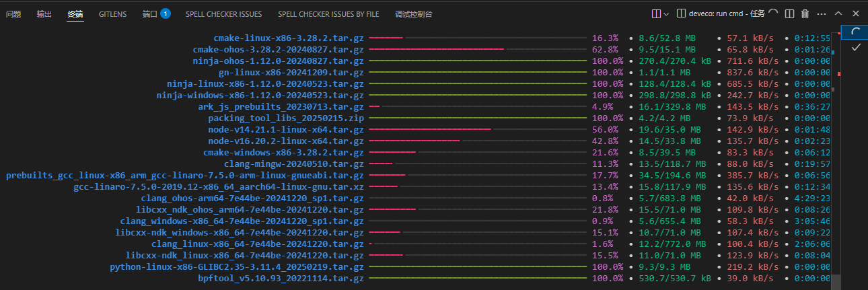Switch to the 输出 tab
Screen dimensions: 868x290
[x=44, y=13]
